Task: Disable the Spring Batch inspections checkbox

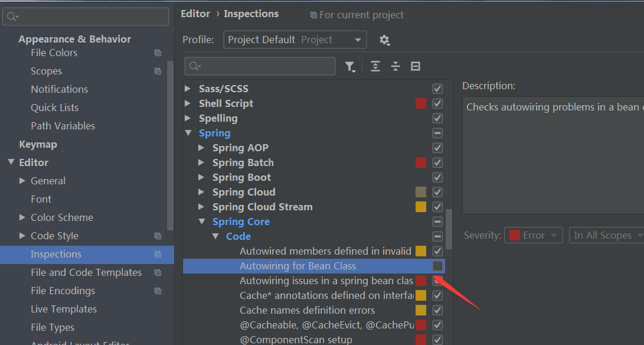Action: (x=438, y=163)
